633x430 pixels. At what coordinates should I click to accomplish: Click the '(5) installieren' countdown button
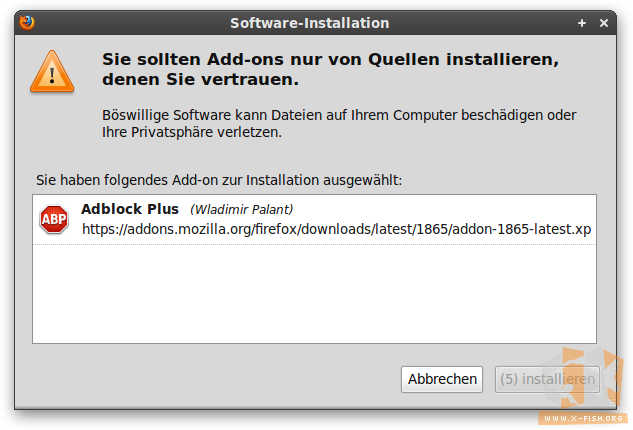[547, 379]
